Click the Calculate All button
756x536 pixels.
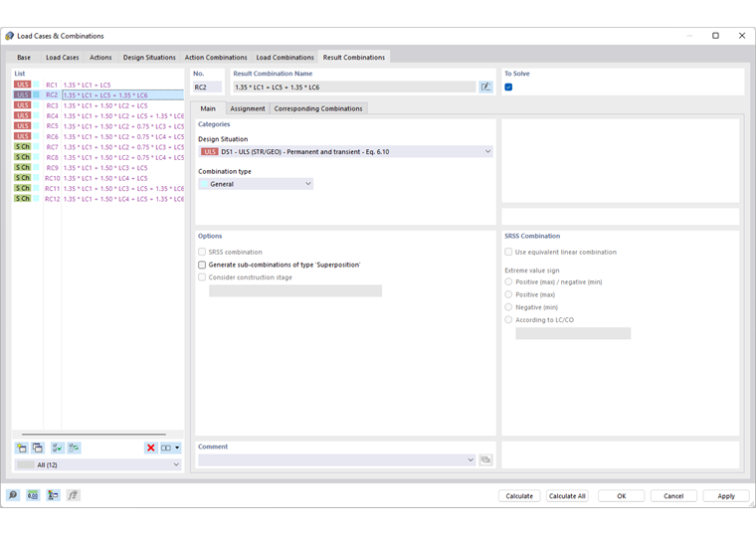(x=567, y=495)
